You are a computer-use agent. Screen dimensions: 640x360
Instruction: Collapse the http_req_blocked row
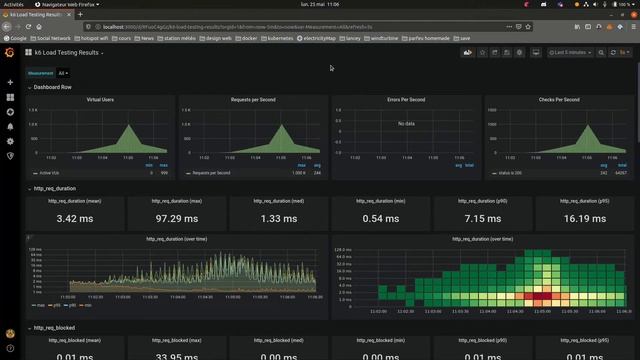54,328
